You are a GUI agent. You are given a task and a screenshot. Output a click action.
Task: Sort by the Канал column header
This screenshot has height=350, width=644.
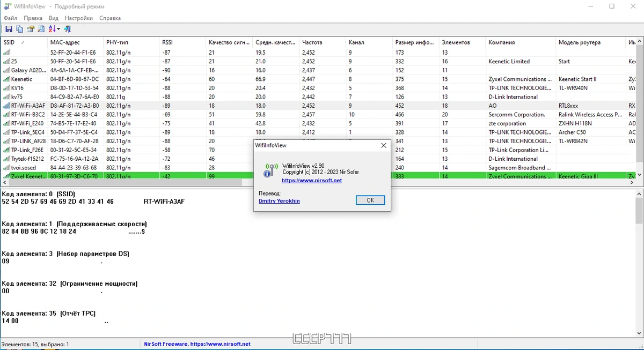pyautogui.click(x=369, y=42)
